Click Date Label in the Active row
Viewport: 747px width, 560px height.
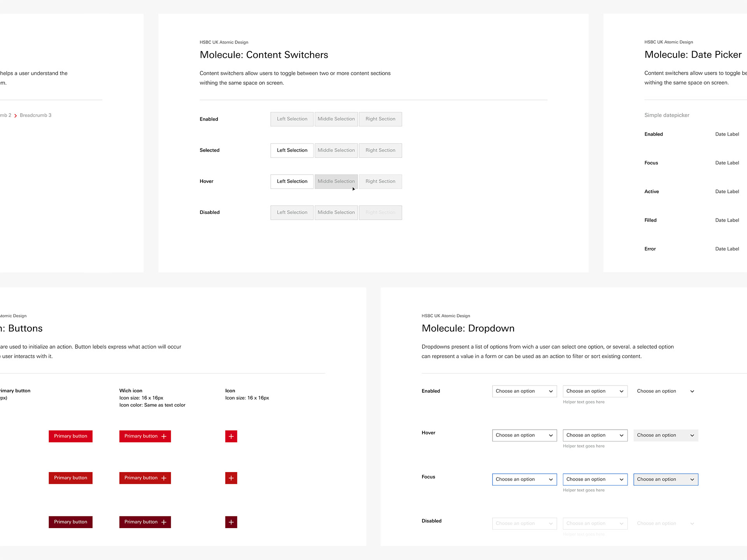[x=727, y=191]
